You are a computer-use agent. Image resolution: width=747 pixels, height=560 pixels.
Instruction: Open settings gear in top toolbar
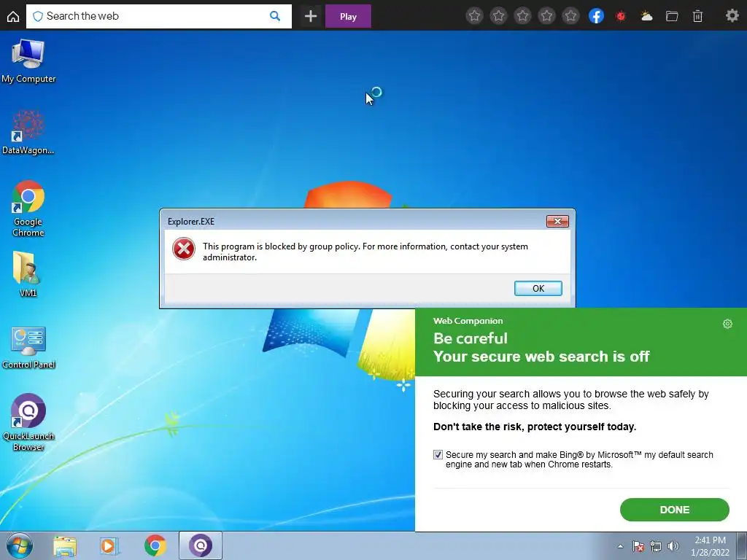732,16
